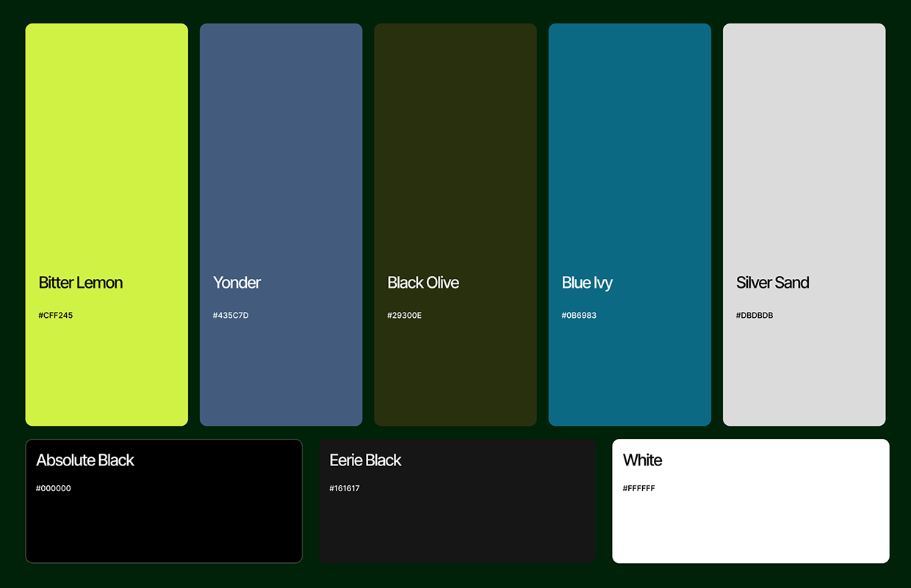The height and width of the screenshot is (588, 911).
Task: Click the "Bitter Lemon" name label
Action: [x=81, y=283]
